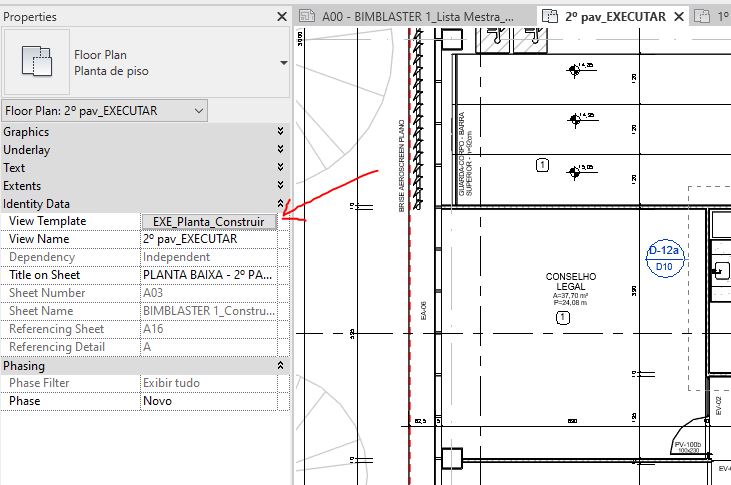The height and width of the screenshot is (485, 731).
Task: Collapse the Identity Data section
Action: [x=280, y=203]
